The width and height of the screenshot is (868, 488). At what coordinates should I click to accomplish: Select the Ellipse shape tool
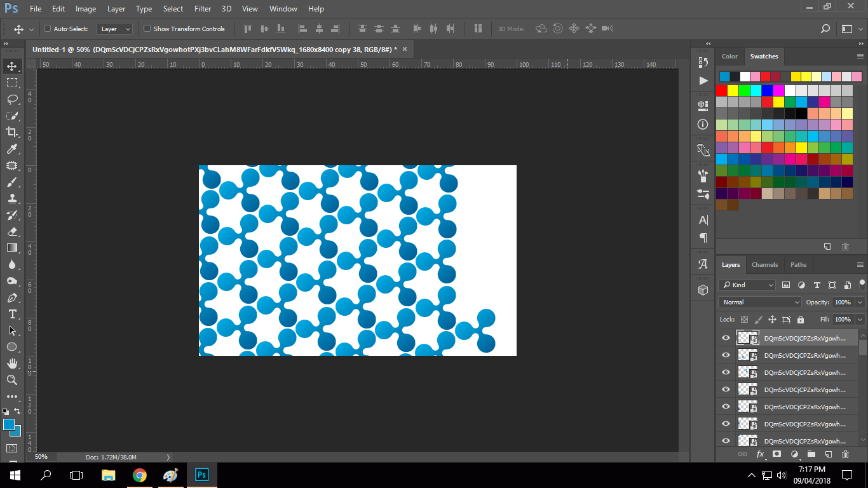pyautogui.click(x=12, y=347)
